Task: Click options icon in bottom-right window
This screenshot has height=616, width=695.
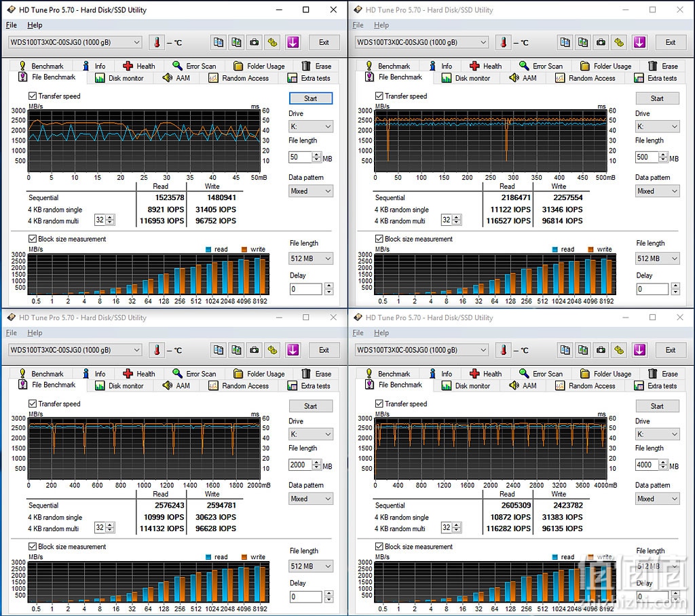Action: [x=619, y=350]
